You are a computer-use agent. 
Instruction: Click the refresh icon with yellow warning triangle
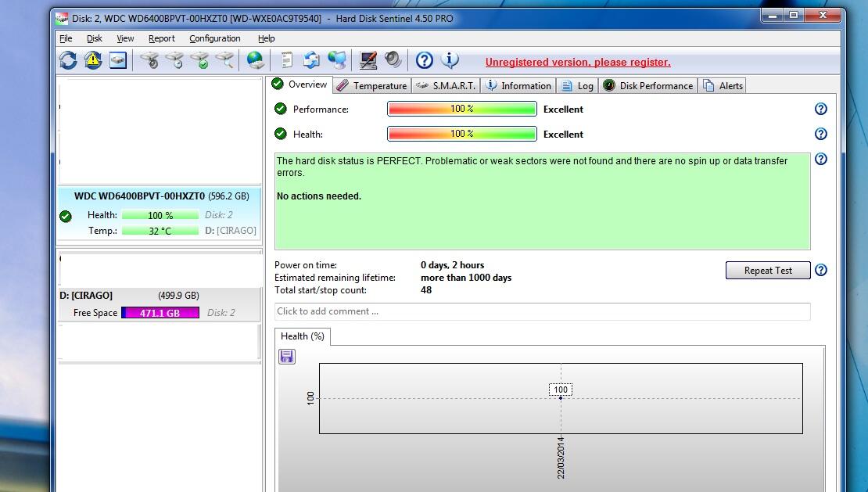point(93,59)
